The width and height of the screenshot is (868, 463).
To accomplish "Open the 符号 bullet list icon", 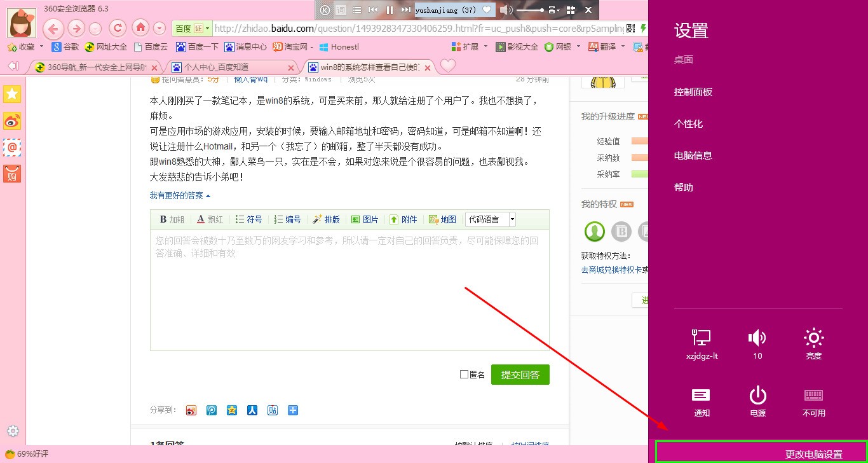I will 248,219.
